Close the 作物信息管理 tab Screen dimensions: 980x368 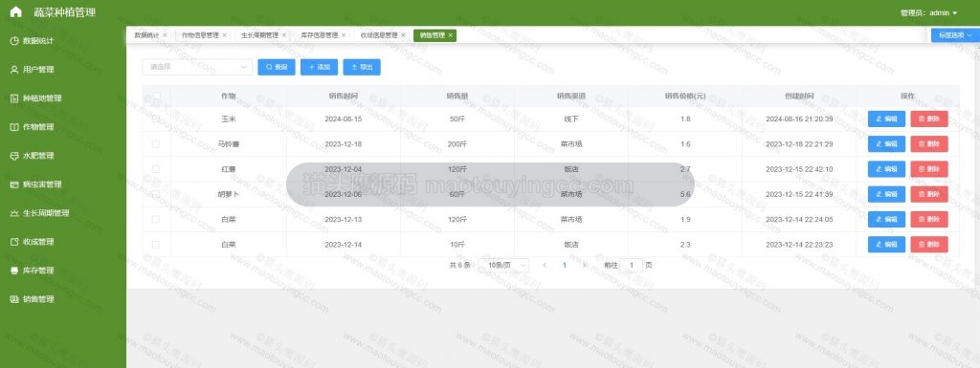pos(225,35)
